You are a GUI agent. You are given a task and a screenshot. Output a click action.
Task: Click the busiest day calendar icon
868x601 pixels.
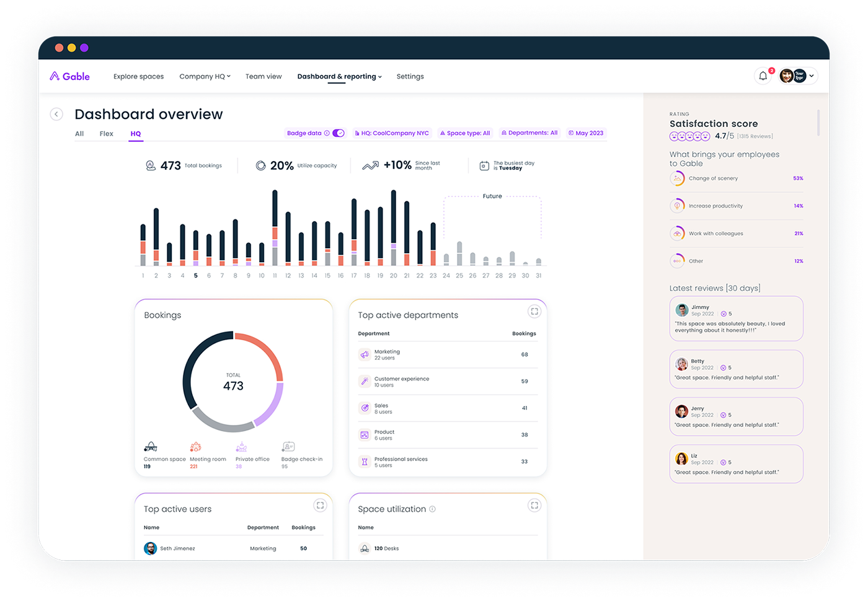click(484, 165)
